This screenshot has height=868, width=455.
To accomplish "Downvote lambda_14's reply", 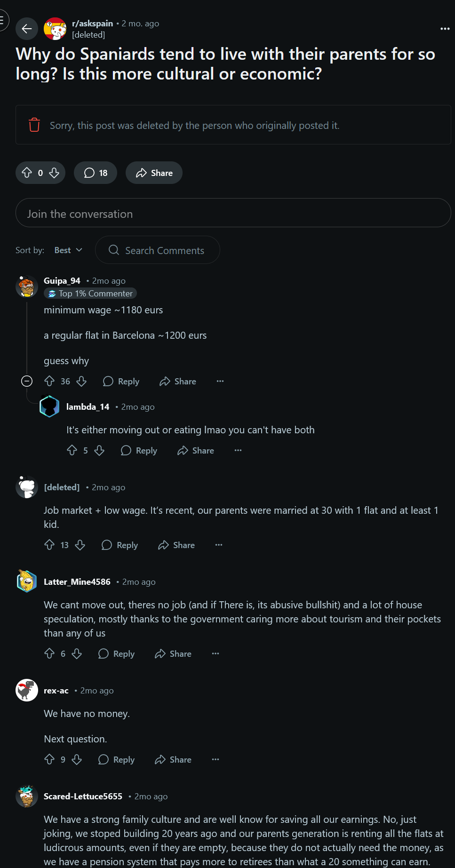I will coord(99,450).
